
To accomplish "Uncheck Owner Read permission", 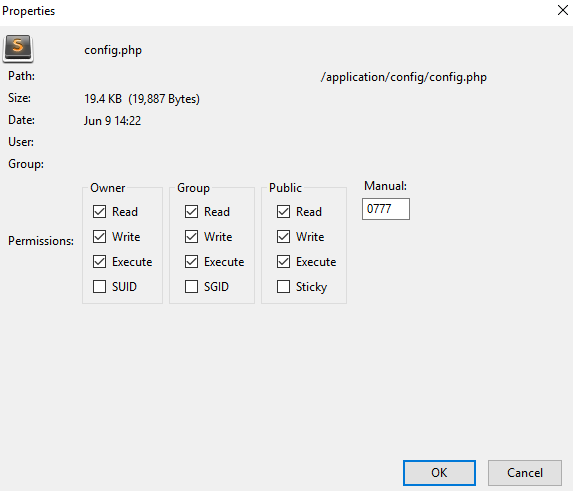I will pyautogui.click(x=99, y=212).
